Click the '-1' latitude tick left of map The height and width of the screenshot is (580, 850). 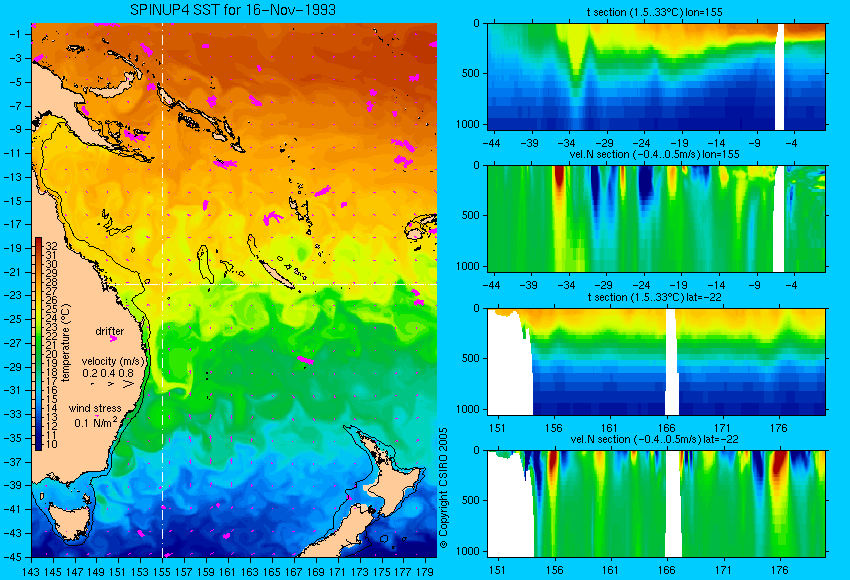[17, 34]
